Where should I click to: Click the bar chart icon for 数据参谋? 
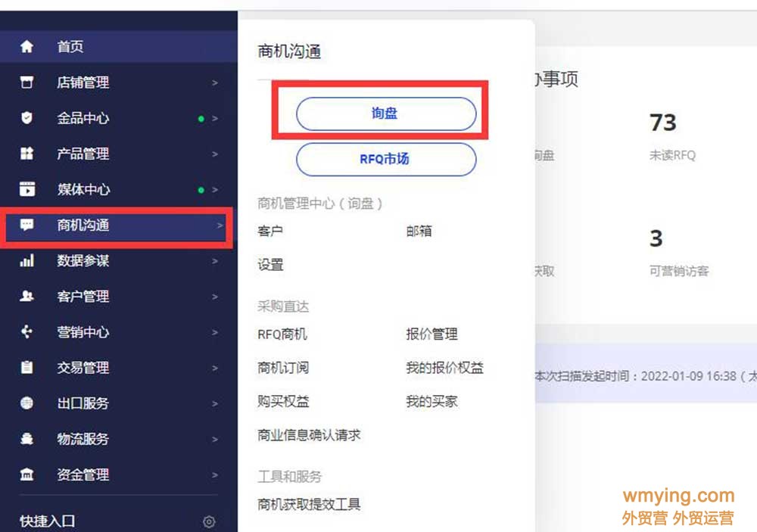[x=26, y=260]
